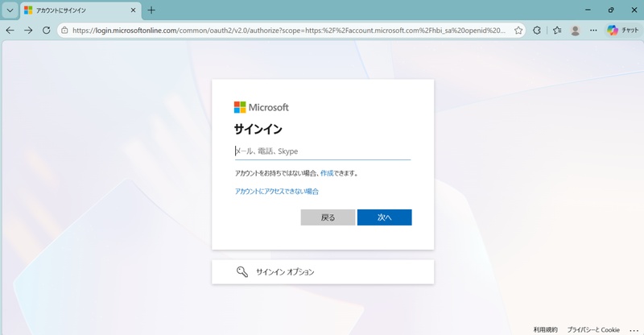Screen dimensions: 644x335
Task: Open Settings and more ellipsis menu
Action: tap(593, 30)
